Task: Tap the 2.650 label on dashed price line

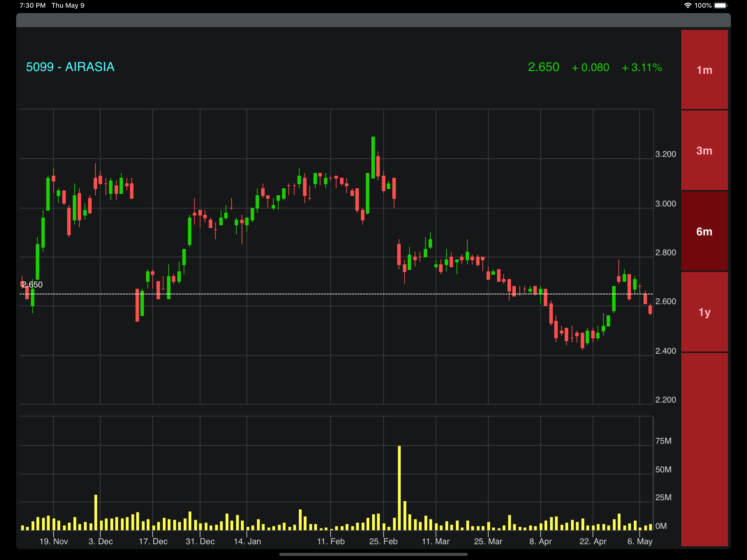Action: click(32, 284)
